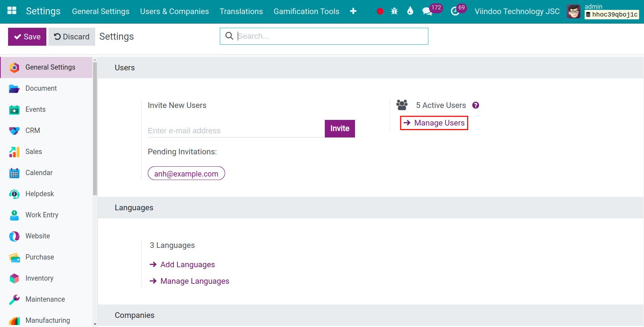Click the red recording dot icon
This screenshot has height=327, width=644.
(x=380, y=12)
